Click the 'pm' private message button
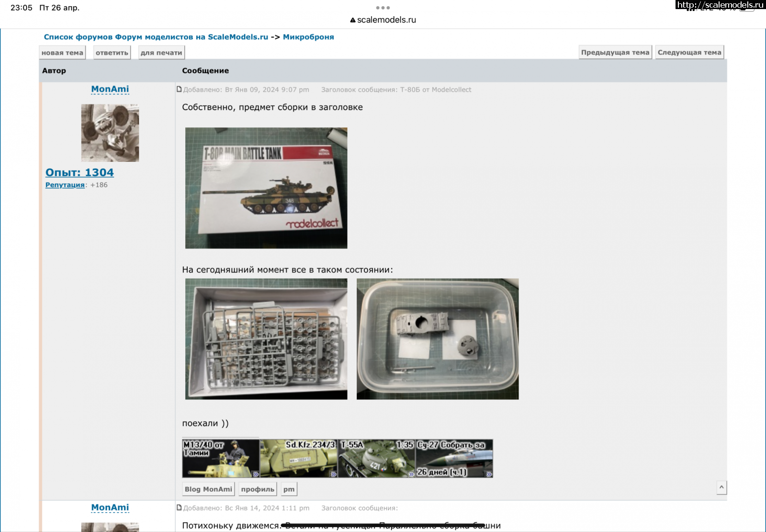 pyautogui.click(x=289, y=489)
